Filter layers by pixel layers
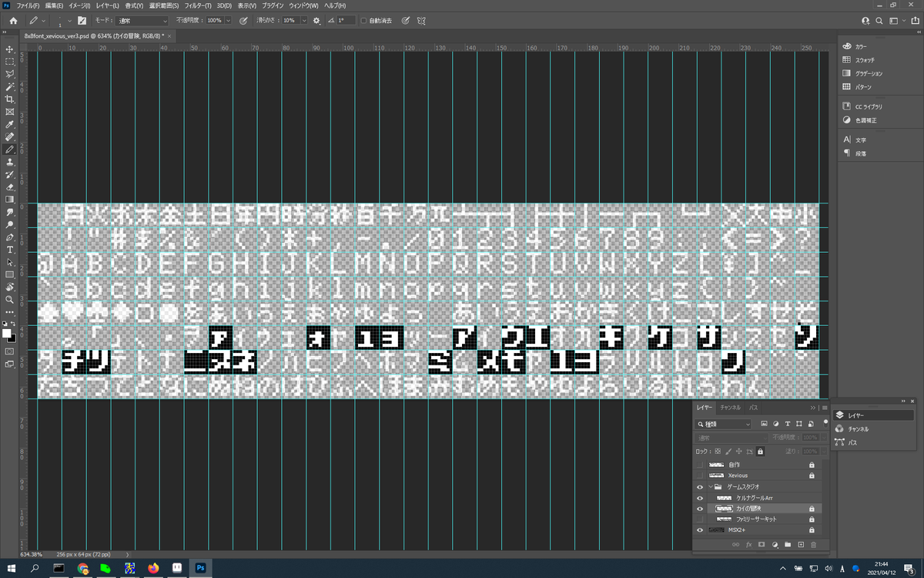This screenshot has height=578, width=924. pyautogui.click(x=764, y=424)
